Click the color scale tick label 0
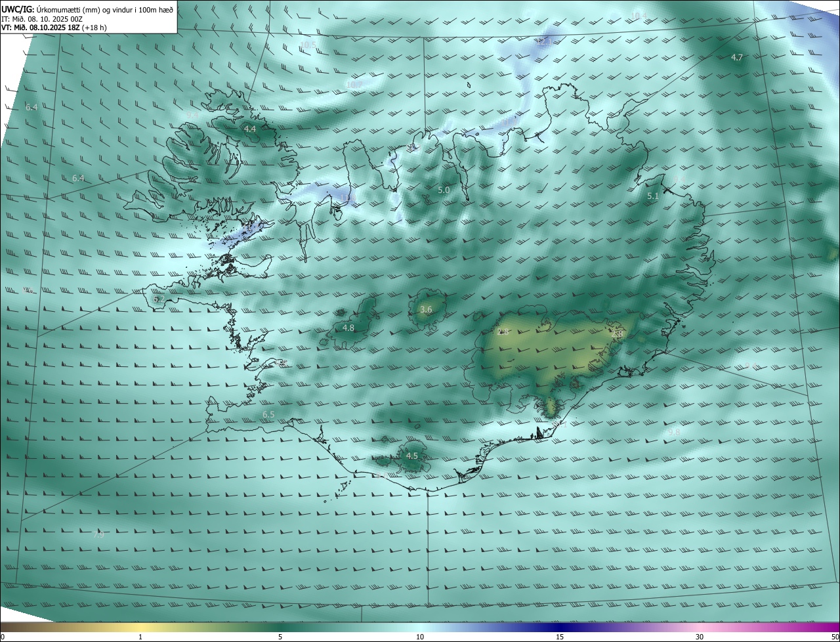The height and width of the screenshot is (642, 840). point(3,637)
